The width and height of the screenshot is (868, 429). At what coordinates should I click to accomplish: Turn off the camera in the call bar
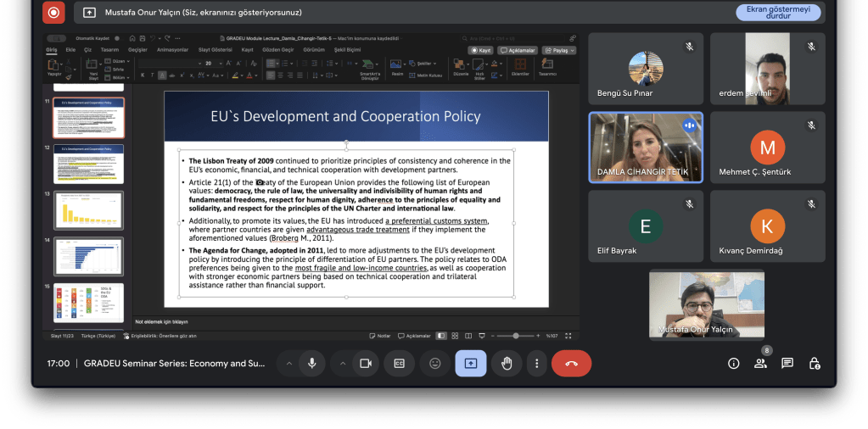point(366,363)
